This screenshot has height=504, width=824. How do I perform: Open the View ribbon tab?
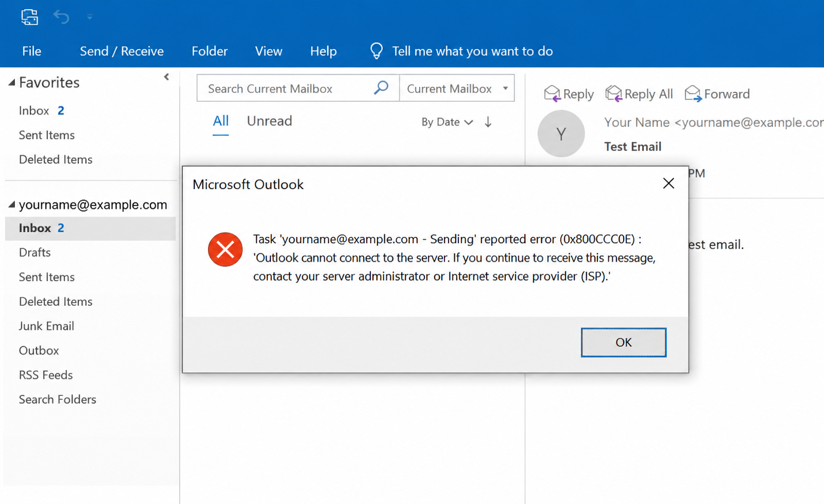pos(269,51)
